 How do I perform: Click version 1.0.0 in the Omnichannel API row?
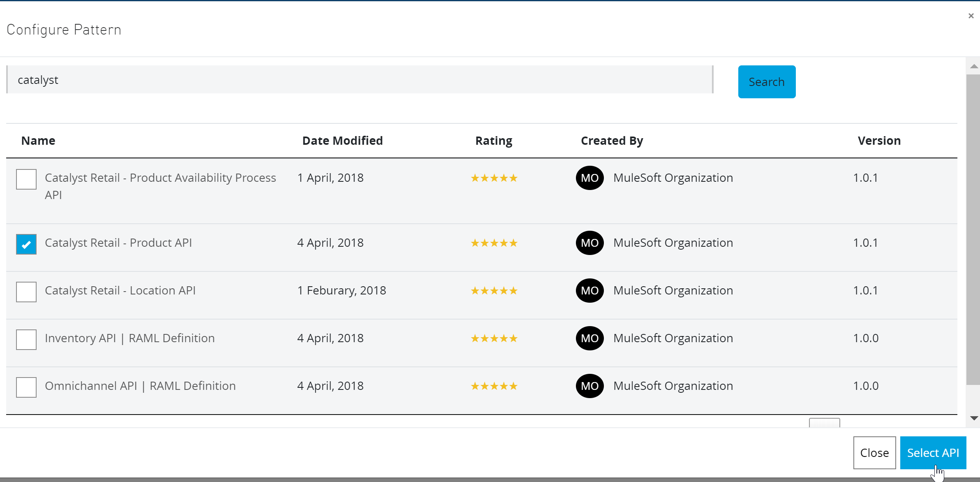(866, 386)
